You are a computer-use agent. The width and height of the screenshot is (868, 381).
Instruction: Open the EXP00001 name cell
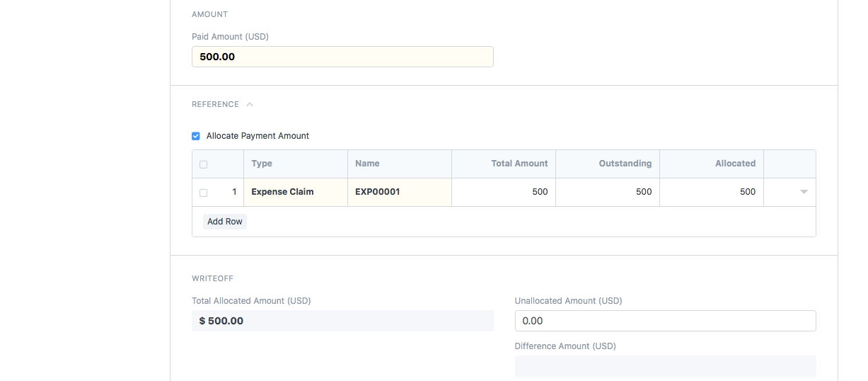coord(399,192)
